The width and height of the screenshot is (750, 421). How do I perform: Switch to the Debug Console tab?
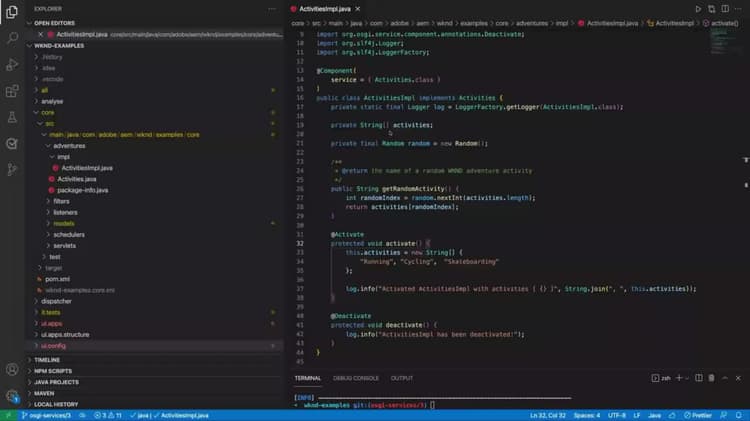356,378
